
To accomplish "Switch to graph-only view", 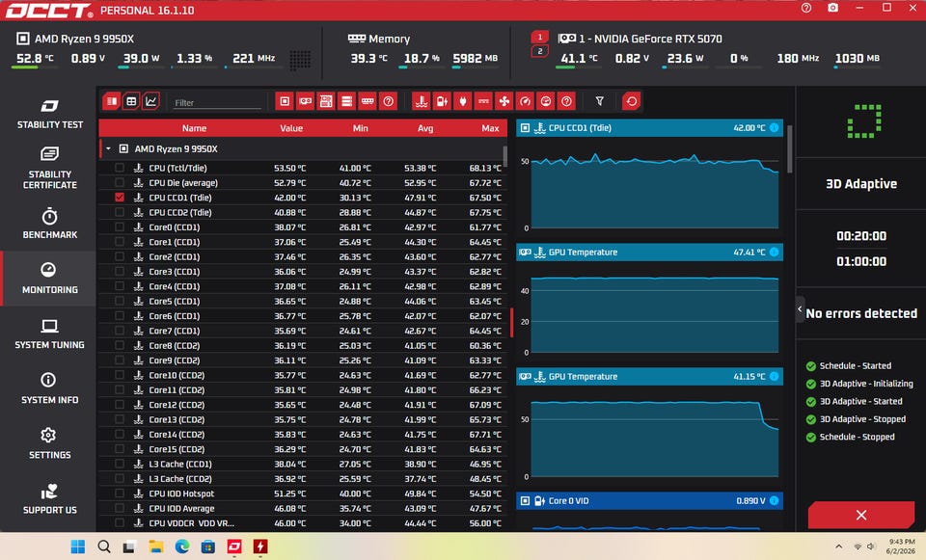I will (x=151, y=101).
